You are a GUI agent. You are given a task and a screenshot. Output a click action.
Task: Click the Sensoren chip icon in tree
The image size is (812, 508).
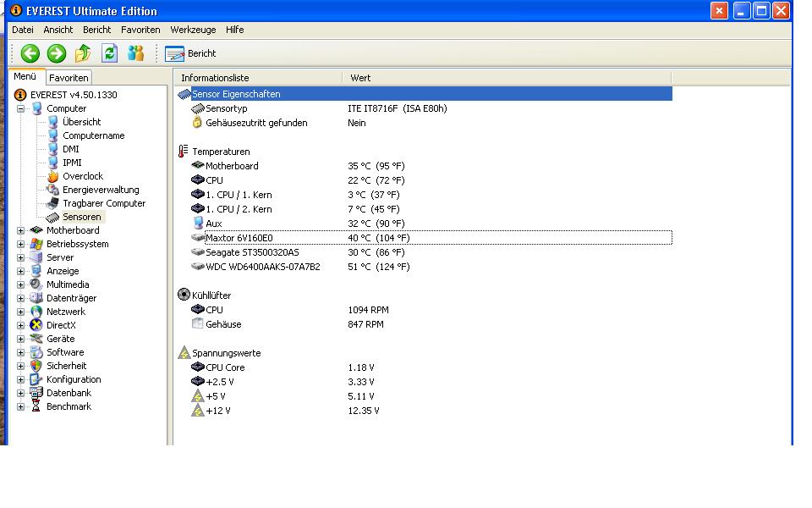[x=52, y=218]
